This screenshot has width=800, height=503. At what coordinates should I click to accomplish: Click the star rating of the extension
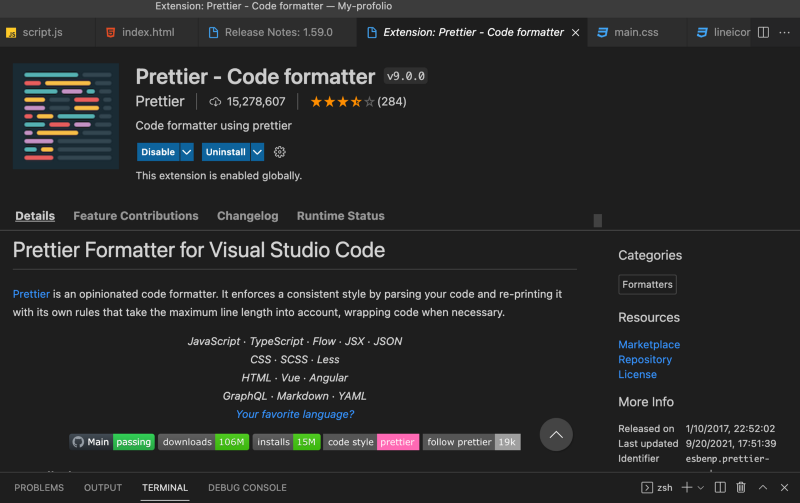click(342, 101)
